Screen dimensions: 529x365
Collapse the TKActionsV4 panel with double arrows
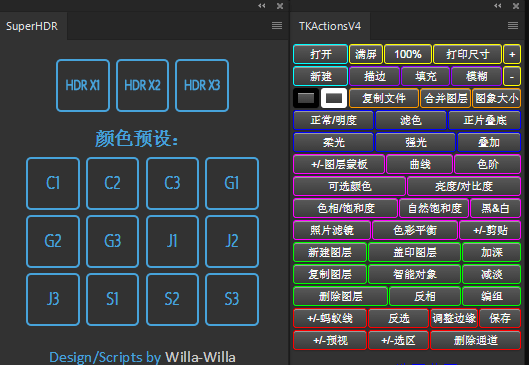pyautogui.click(x=498, y=6)
